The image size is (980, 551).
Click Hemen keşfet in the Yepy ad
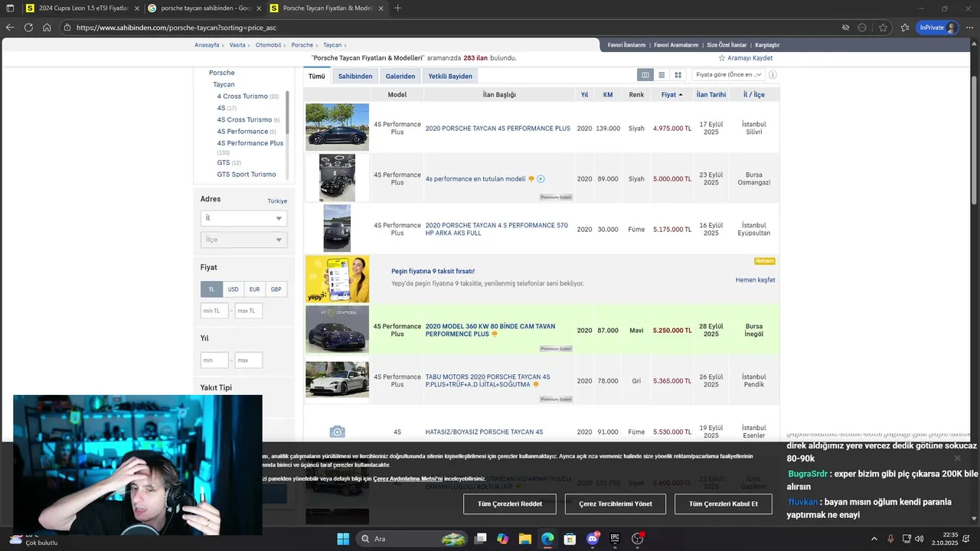pos(755,280)
